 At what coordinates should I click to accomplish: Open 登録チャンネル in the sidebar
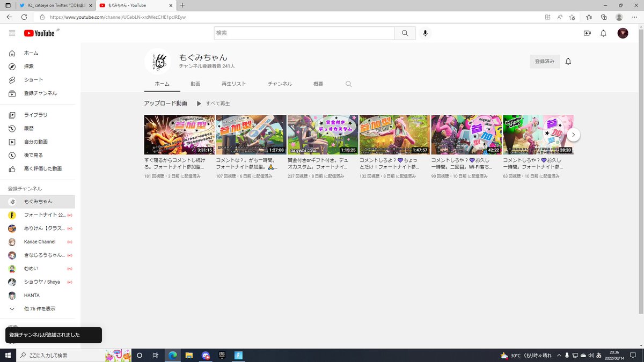40,93
